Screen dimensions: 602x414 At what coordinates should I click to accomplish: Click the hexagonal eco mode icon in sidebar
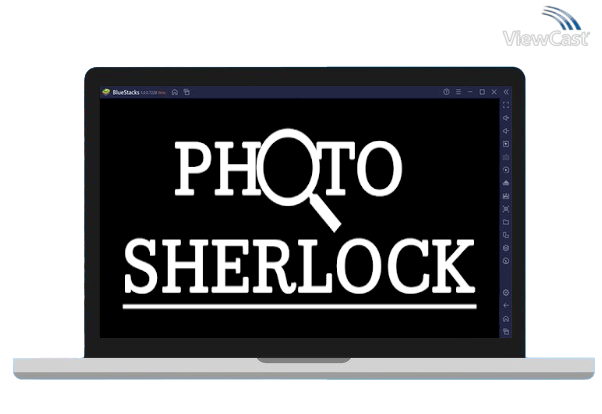(x=506, y=248)
